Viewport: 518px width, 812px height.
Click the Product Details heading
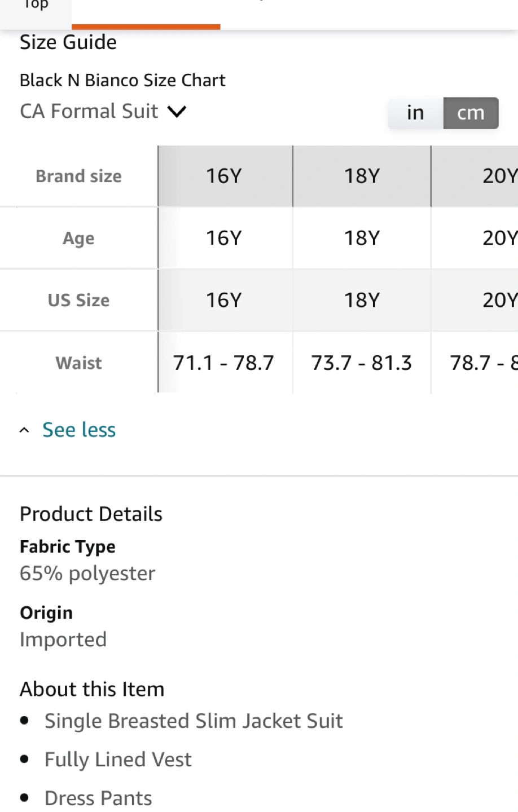pos(91,514)
